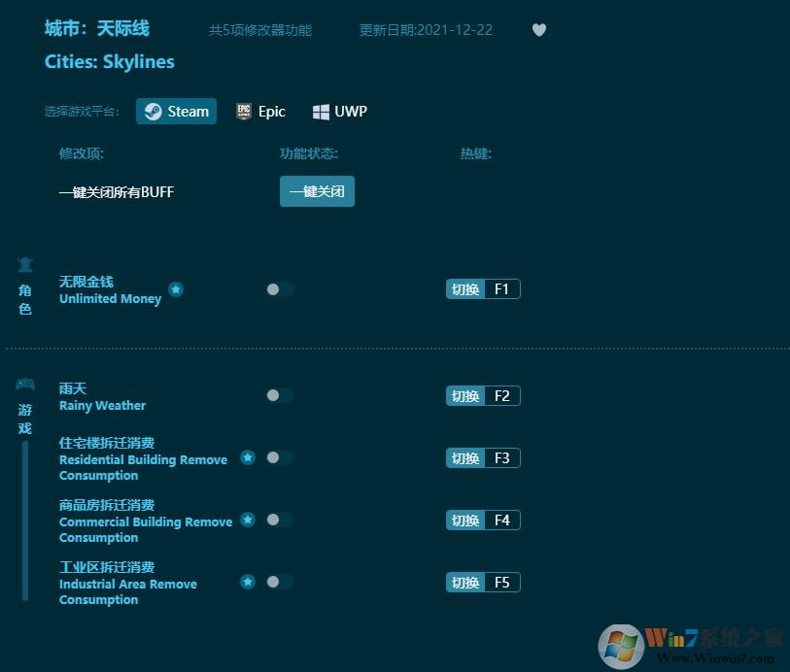Click the star beside Commercial Building Remove Consumption
The height and width of the screenshot is (672, 790).
tap(248, 518)
